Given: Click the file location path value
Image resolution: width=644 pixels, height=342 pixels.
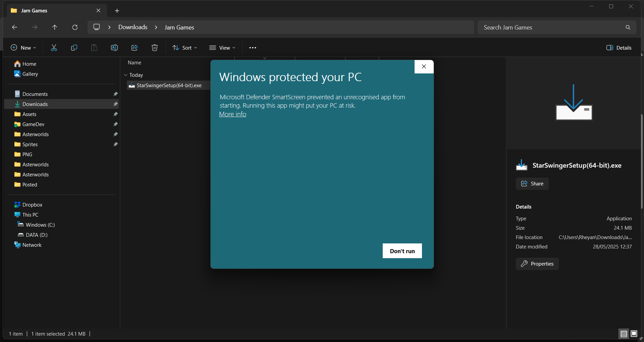Looking at the screenshot, I should (x=595, y=237).
